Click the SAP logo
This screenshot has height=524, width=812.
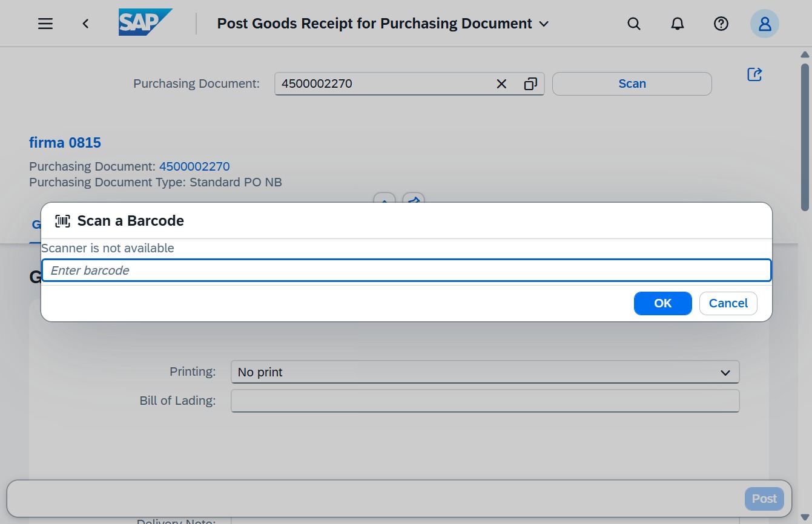[145, 22]
